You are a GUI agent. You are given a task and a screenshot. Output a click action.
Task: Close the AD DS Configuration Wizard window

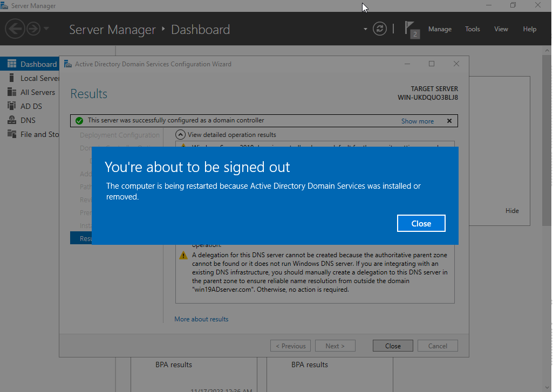click(456, 64)
